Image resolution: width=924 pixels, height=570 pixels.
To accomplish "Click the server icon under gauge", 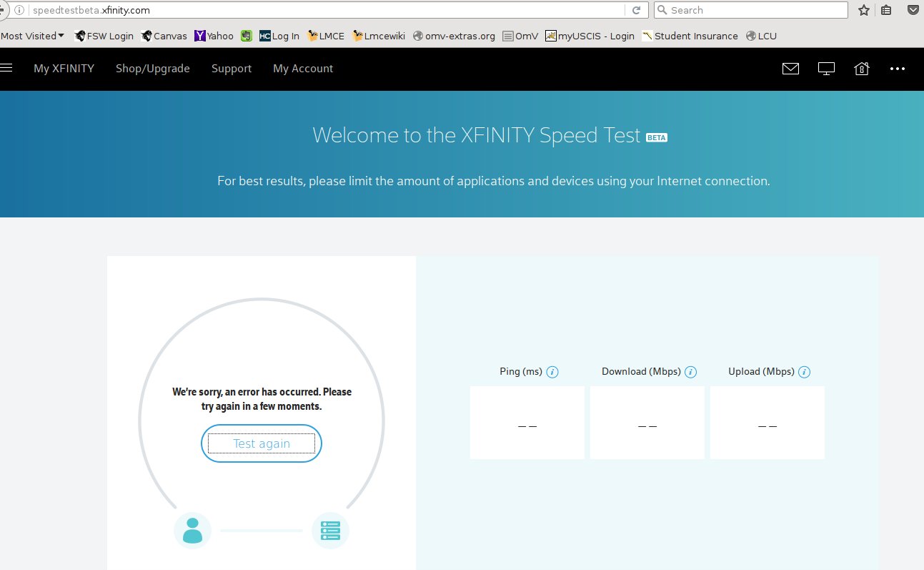I will [x=330, y=531].
